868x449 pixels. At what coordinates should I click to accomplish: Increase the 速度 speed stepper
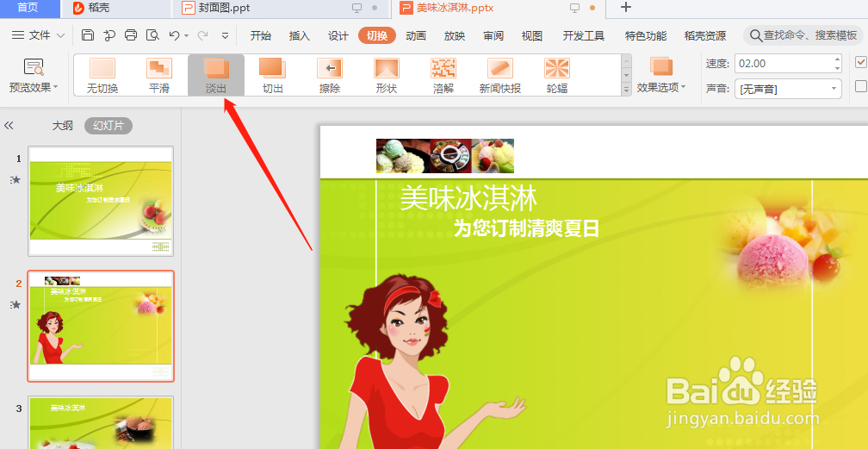point(837,59)
